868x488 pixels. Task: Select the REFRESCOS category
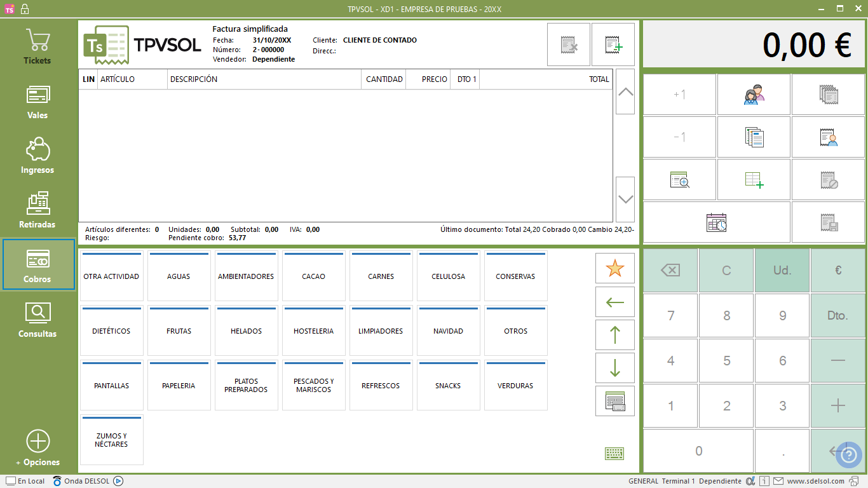coord(381,386)
